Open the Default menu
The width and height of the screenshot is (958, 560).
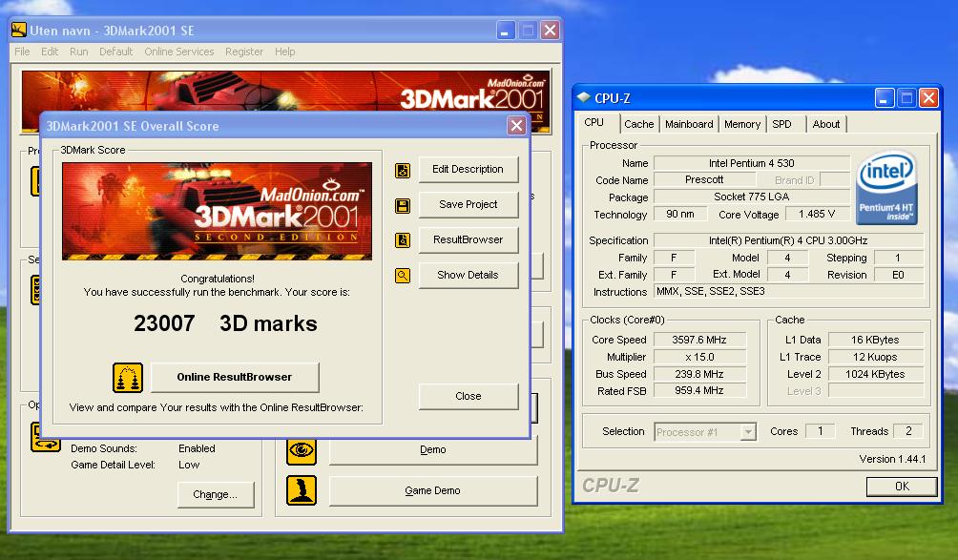[116, 52]
